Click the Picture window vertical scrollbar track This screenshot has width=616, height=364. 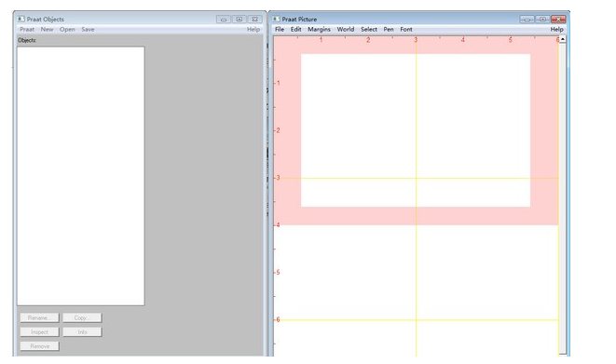coord(563,196)
